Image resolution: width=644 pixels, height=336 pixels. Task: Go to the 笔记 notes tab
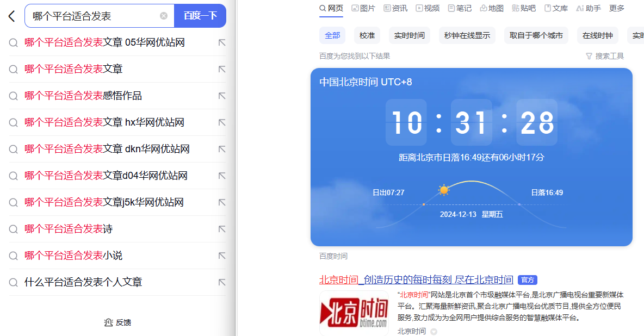(460, 8)
